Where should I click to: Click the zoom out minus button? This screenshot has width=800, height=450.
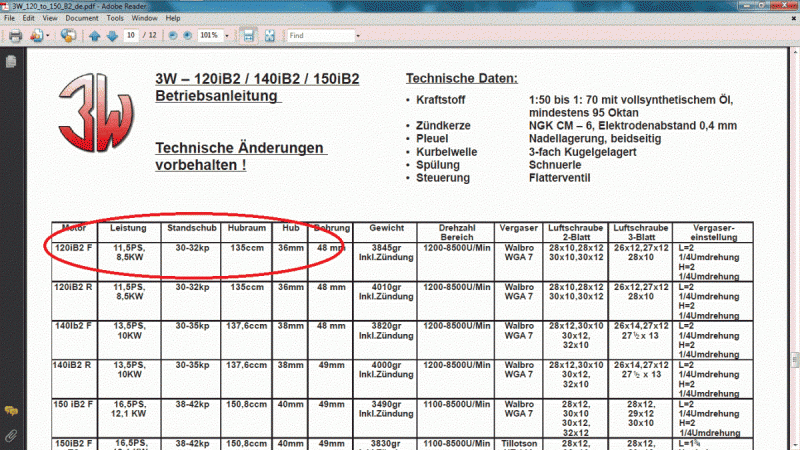(173, 35)
